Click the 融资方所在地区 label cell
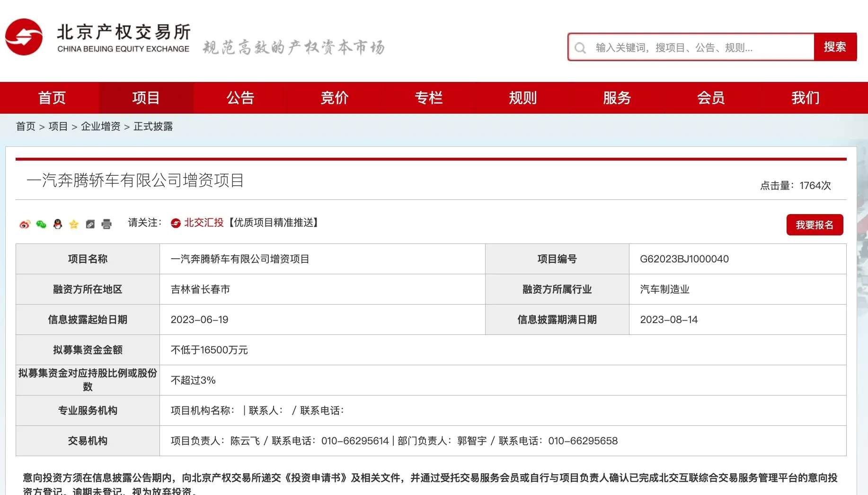 [88, 289]
